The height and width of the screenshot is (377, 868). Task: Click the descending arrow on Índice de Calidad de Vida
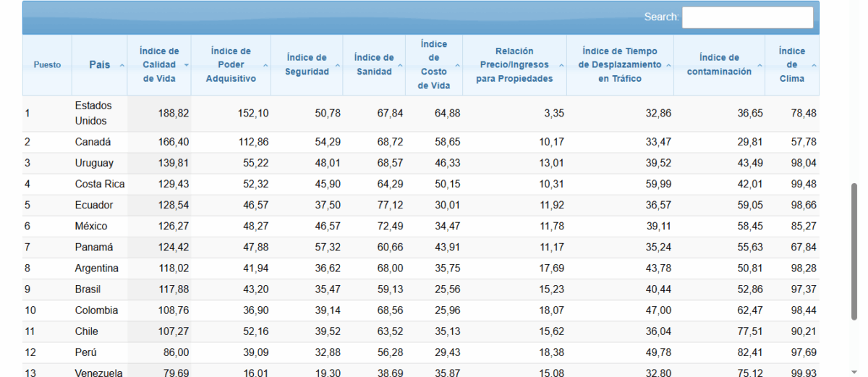click(186, 65)
